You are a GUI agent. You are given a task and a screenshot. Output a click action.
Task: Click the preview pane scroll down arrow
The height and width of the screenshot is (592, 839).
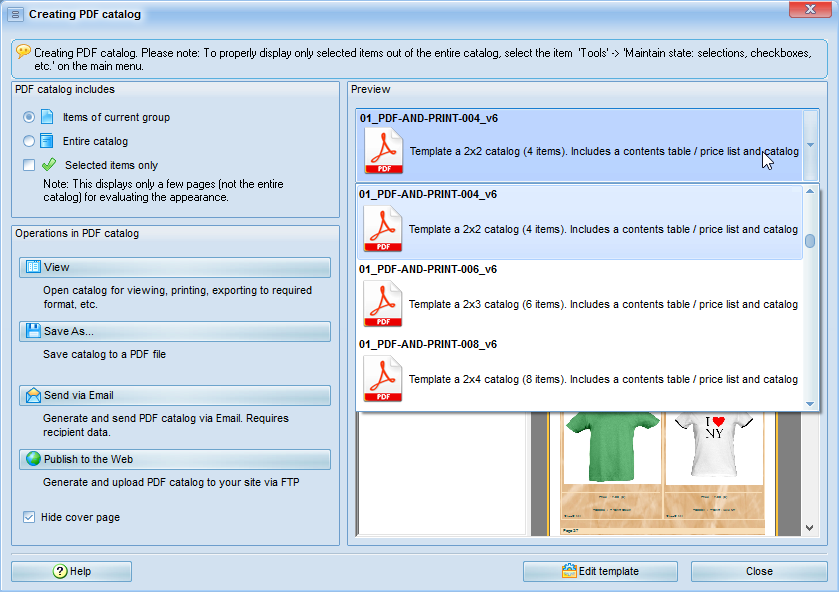click(810, 528)
